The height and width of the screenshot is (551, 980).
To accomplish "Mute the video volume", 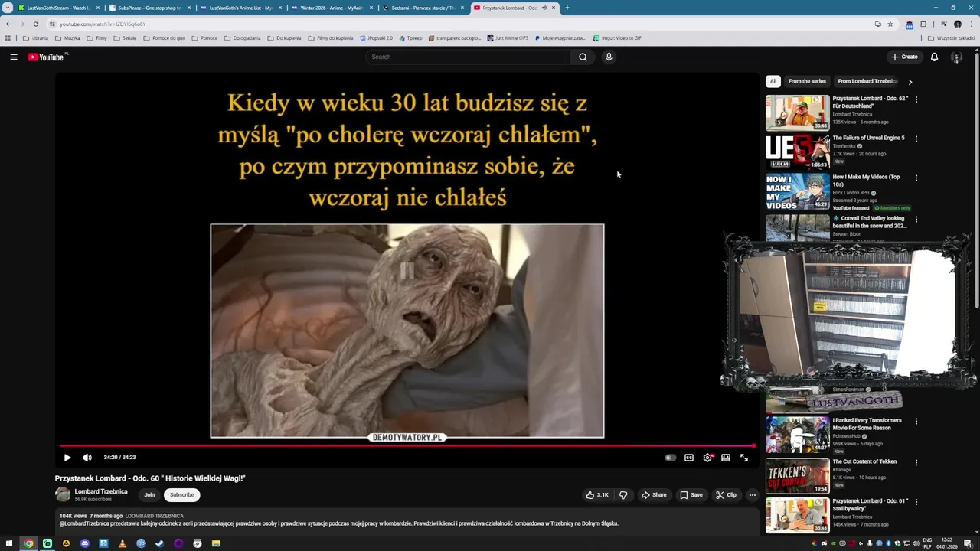I will (x=87, y=458).
